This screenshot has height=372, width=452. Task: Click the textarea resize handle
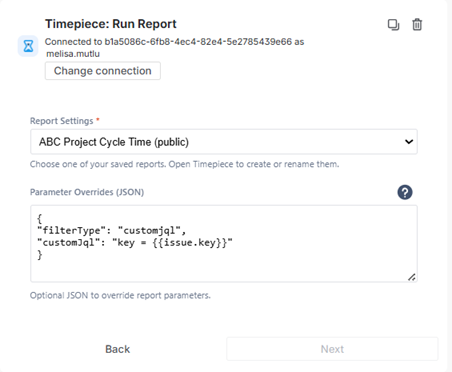(412, 277)
